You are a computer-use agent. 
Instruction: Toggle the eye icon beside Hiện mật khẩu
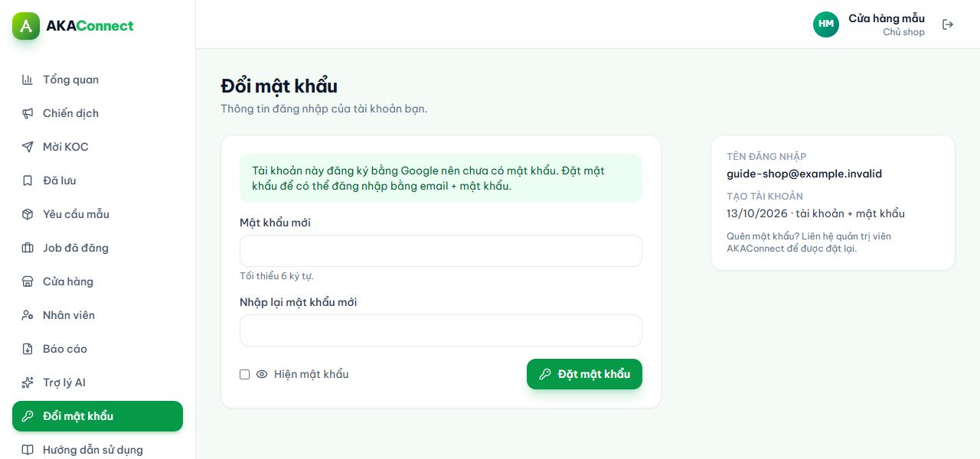pyautogui.click(x=262, y=375)
